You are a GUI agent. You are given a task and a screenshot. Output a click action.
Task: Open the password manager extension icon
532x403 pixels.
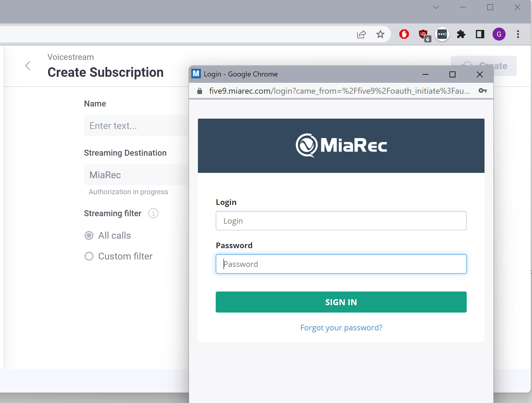click(442, 34)
